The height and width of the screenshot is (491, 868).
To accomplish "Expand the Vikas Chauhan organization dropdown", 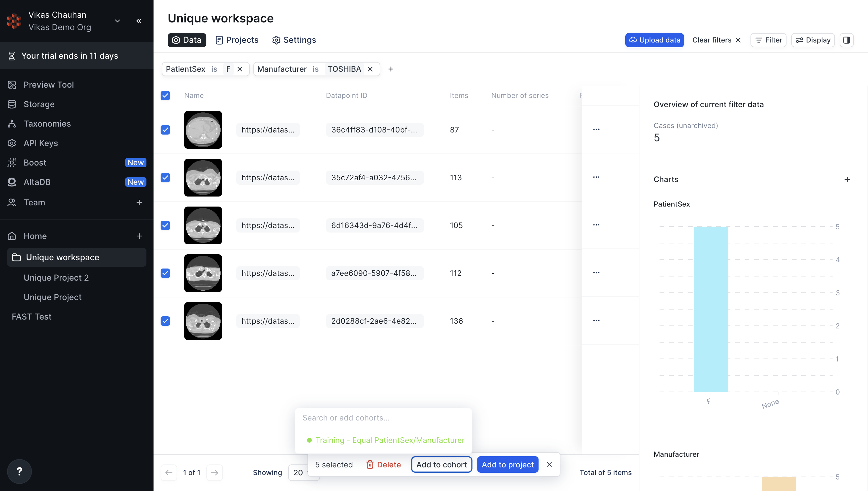I will pos(118,21).
